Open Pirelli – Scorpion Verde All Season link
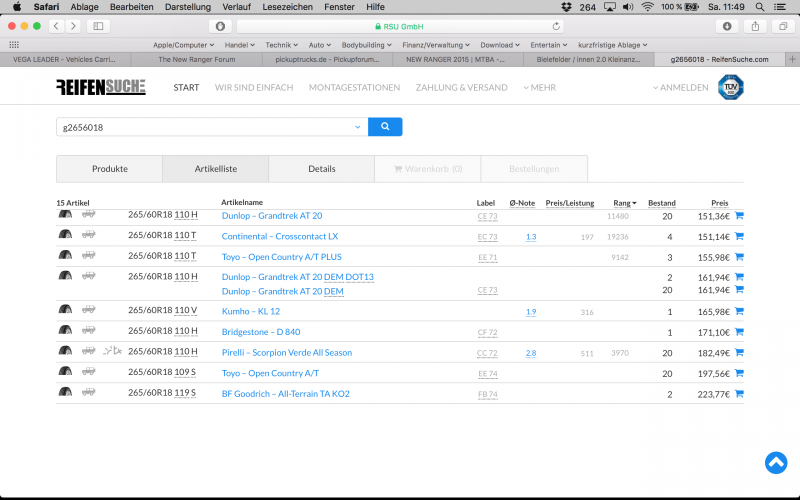The image size is (800, 500). coord(287,353)
